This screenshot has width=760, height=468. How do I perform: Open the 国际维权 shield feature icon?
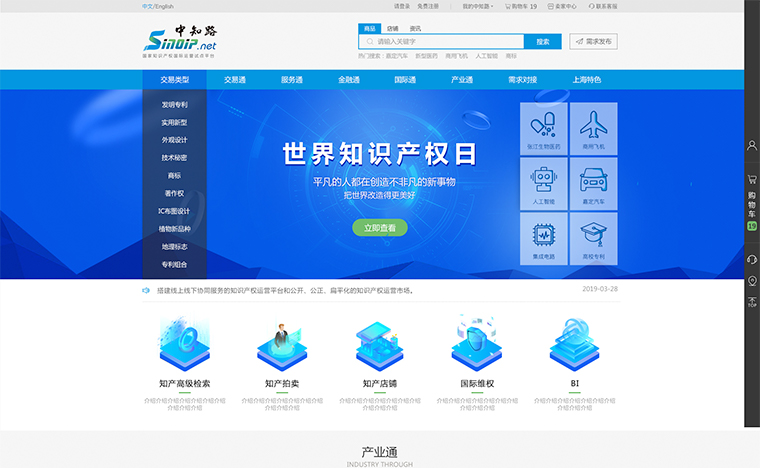(x=476, y=345)
